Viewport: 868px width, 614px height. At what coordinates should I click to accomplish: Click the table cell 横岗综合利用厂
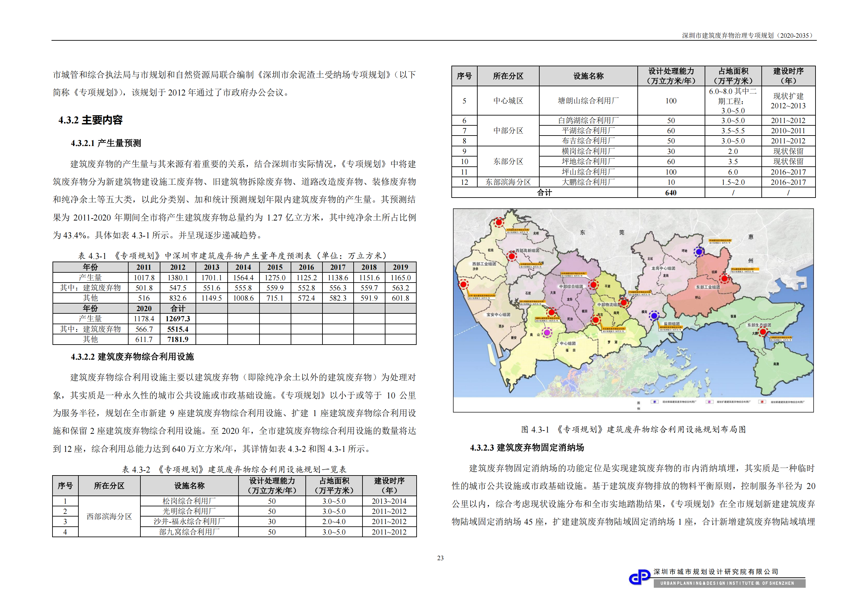tap(589, 151)
